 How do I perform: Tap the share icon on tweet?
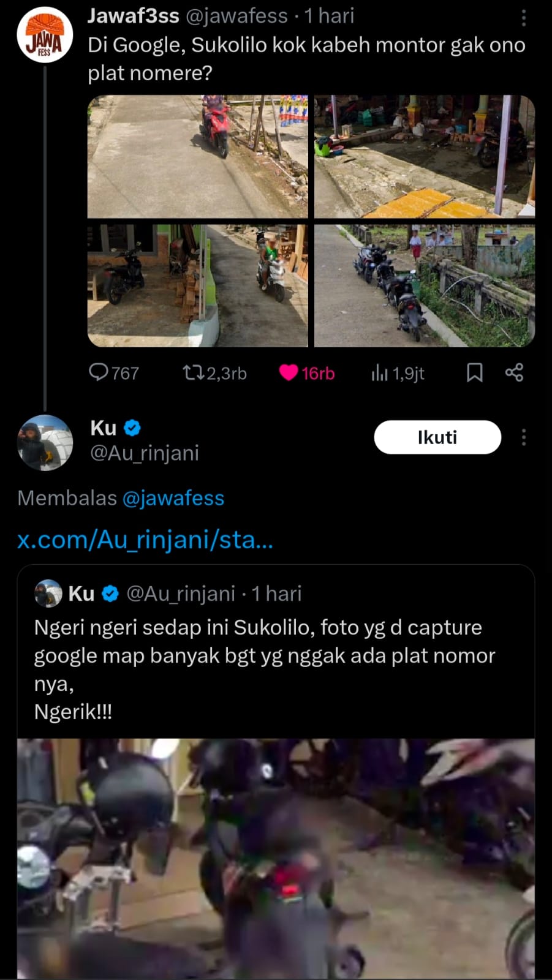tap(514, 372)
